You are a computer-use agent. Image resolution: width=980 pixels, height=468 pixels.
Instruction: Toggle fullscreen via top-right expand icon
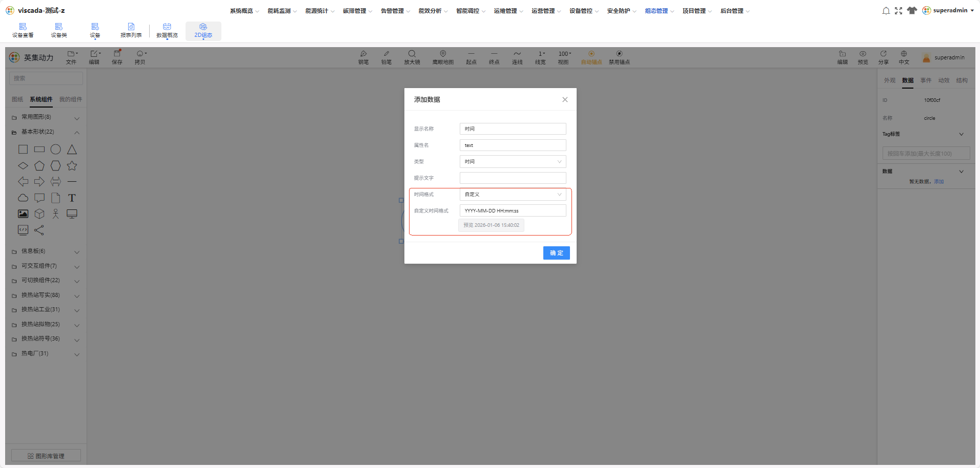click(x=899, y=11)
